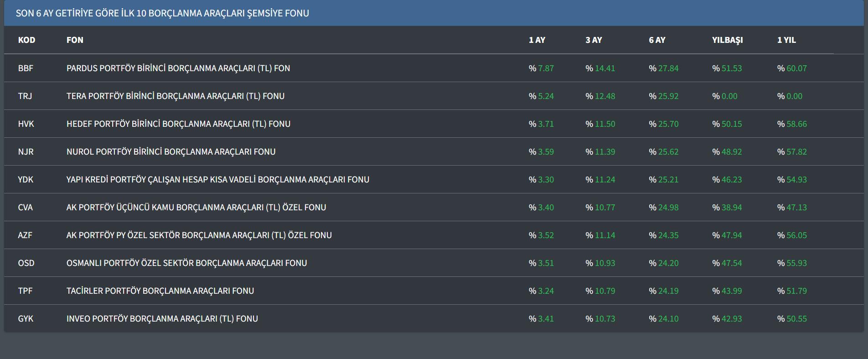Click the BBF fund code

(26, 68)
